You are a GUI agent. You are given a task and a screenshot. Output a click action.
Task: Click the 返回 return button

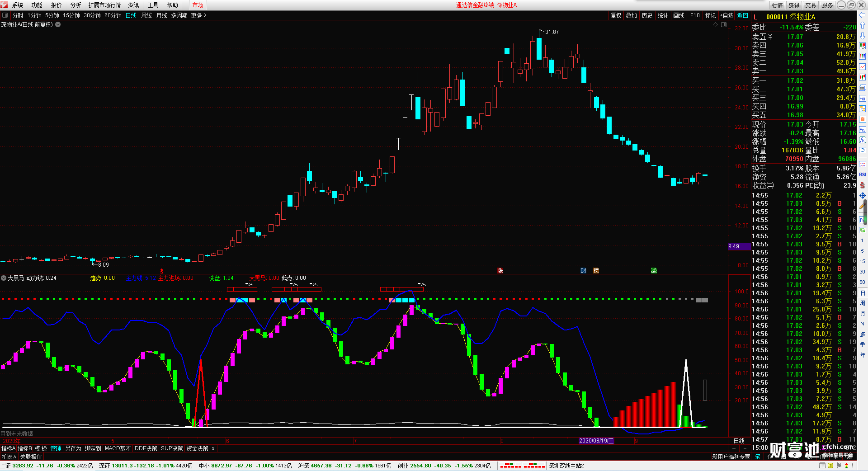[743, 15]
